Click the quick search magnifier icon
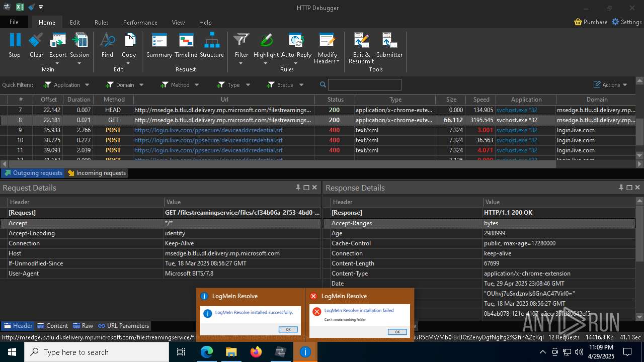This screenshot has height=362, width=644. click(x=323, y=85)
